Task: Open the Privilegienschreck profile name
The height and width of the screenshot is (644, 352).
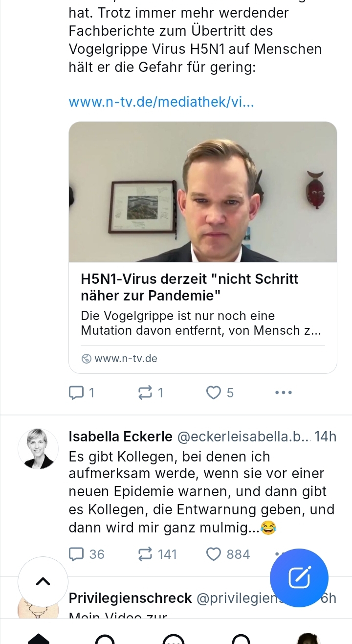Action: (130, 598)
